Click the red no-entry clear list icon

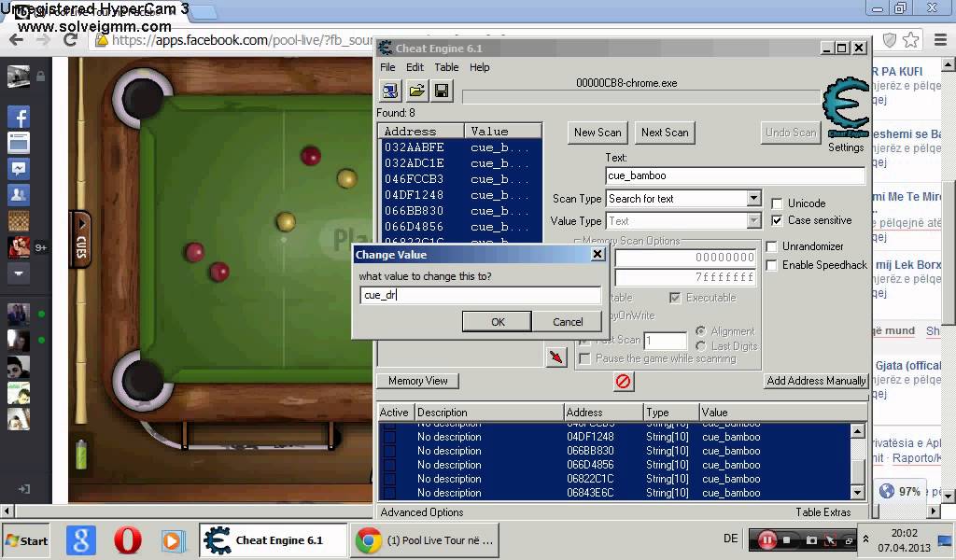click(623, 382)
